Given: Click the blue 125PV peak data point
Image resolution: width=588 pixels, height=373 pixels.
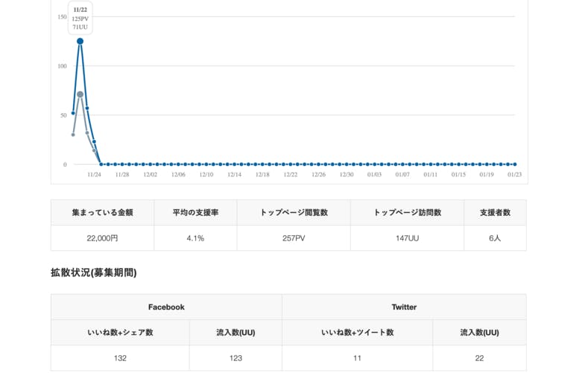Looking at the screenshot, I should click(x=80, y=41).
